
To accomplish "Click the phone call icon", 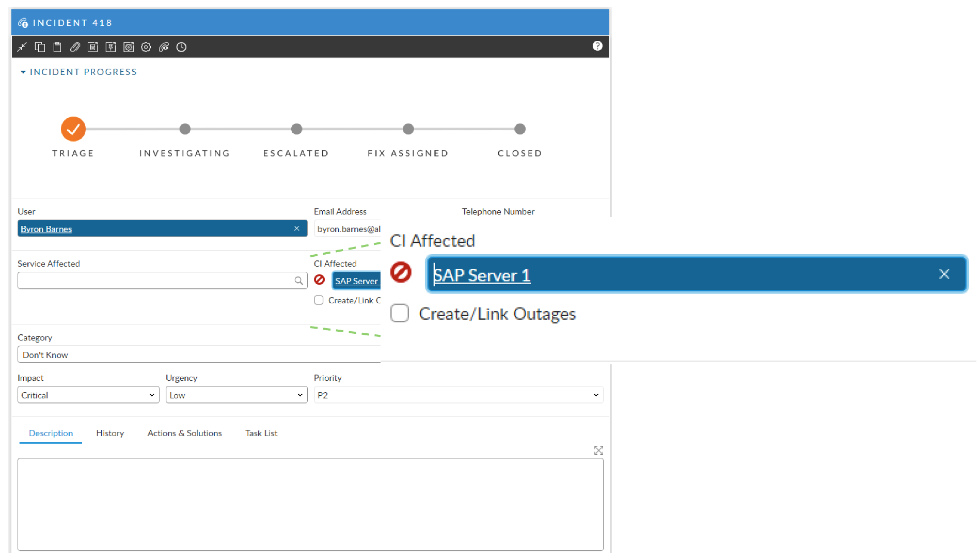I will (x=164, y=47).
